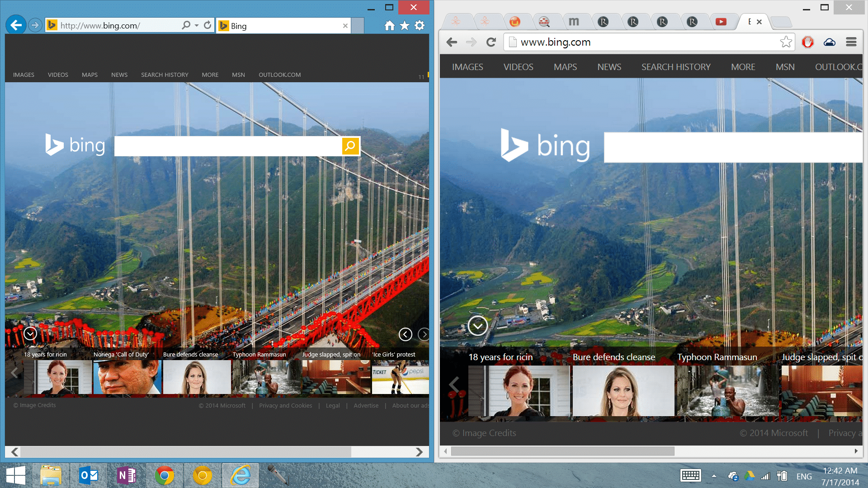
Task: Open the Internet Explorer Home page icon
Action: pos(390,26)
